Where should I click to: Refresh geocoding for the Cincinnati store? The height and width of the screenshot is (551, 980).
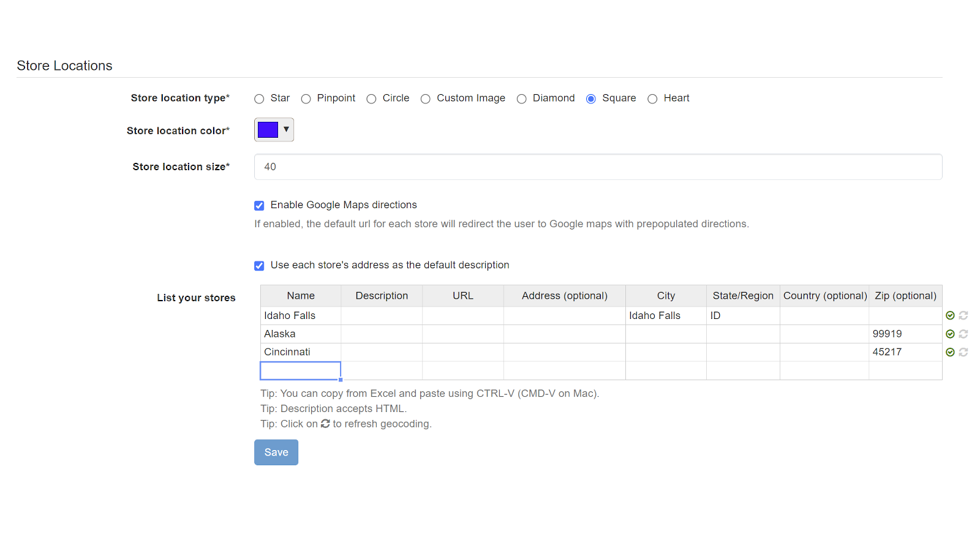963,352
